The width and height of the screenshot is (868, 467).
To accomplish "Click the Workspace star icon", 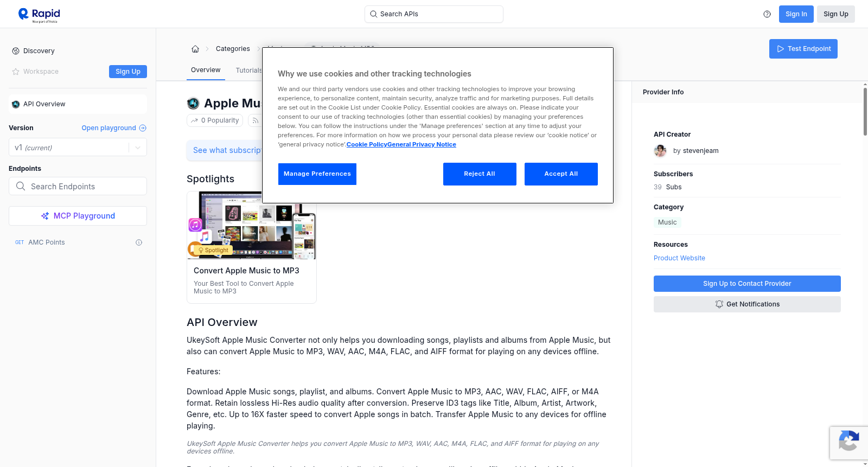I will 16,72.
